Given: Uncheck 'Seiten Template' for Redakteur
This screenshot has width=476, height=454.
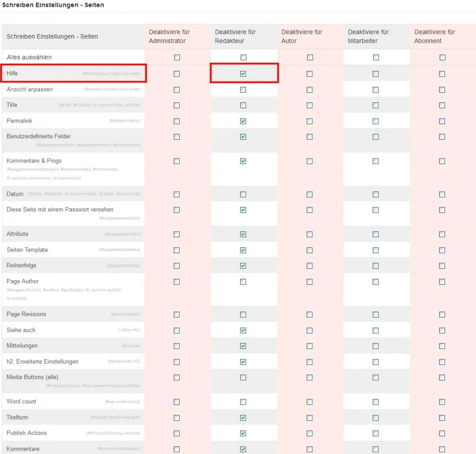Looking at the screenshot, I should click(243, 250).
